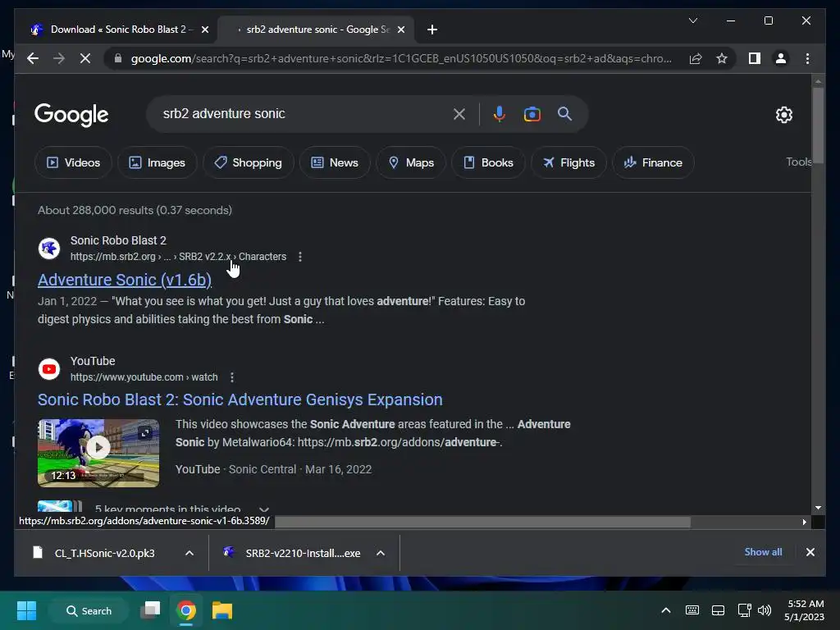Switch to Flights results
Screen dimensions: 840x630
click(x=568, y=162)
